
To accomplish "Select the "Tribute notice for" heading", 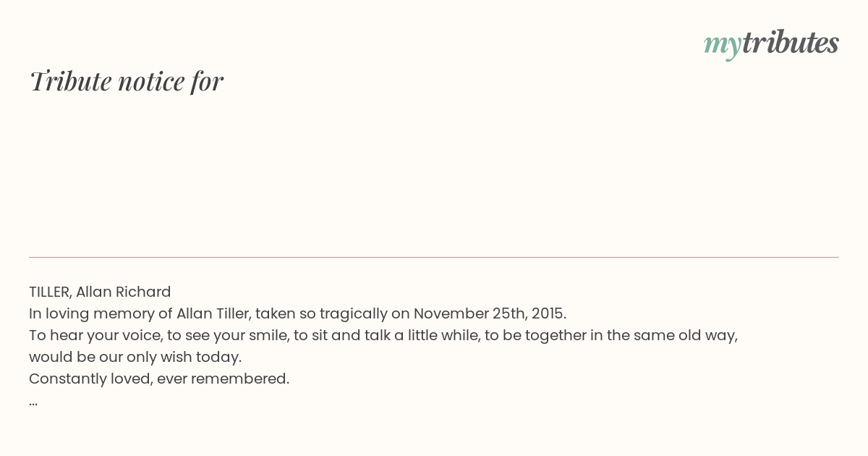I will (x=127, y=81).
